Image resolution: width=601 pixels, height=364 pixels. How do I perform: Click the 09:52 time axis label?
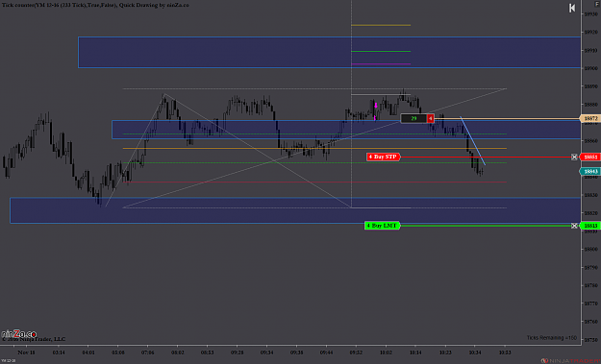pos(356,352)
